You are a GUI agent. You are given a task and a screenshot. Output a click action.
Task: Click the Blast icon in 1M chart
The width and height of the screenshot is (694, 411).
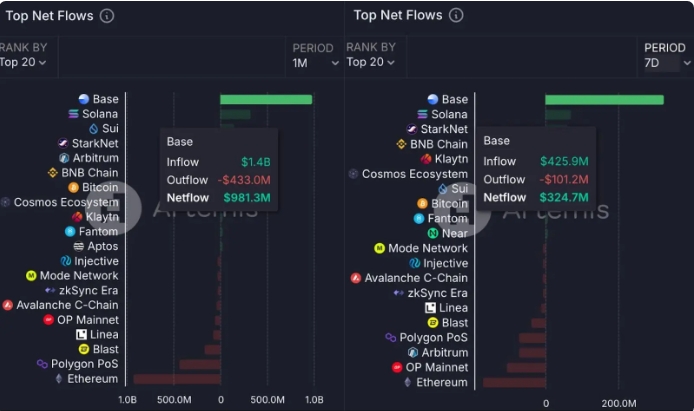point(84,349)
